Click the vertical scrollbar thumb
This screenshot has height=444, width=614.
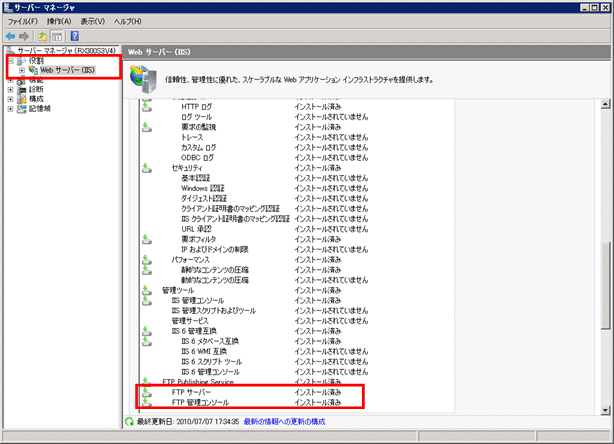[605, 286]
